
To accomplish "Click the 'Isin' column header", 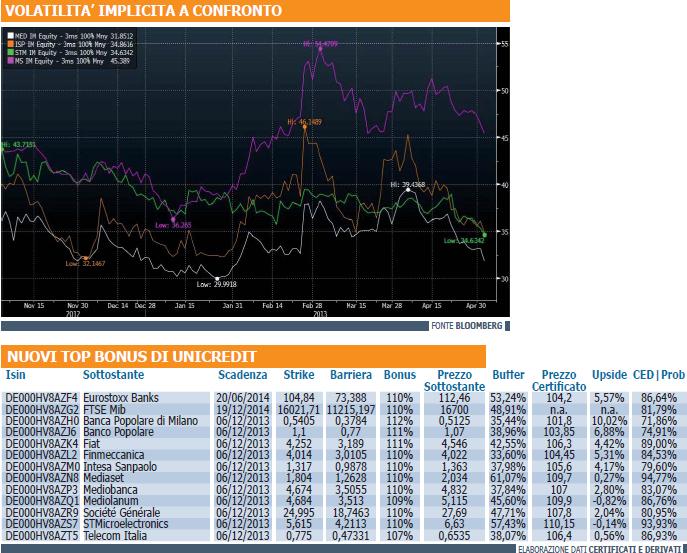I will (16, 375).
